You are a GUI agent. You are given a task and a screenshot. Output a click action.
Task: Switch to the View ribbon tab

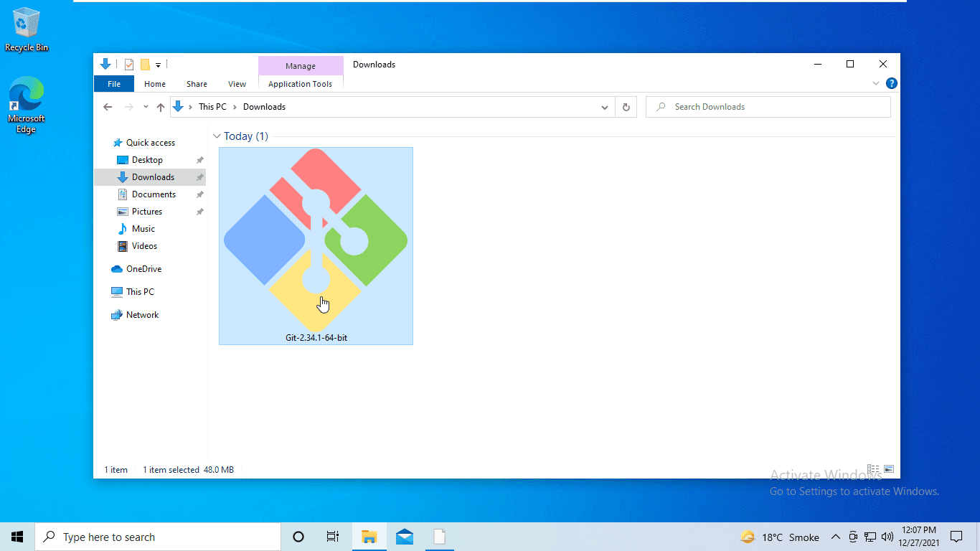(x=237, y=84)
